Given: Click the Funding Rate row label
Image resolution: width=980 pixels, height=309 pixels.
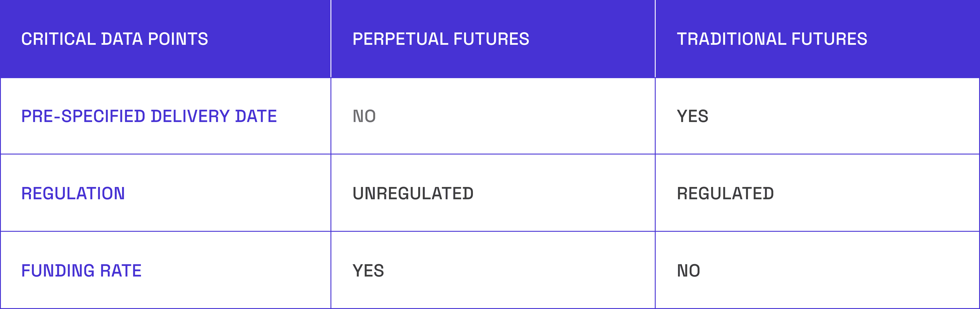Looking at the screenshot, I should click(x=82, y=271).
